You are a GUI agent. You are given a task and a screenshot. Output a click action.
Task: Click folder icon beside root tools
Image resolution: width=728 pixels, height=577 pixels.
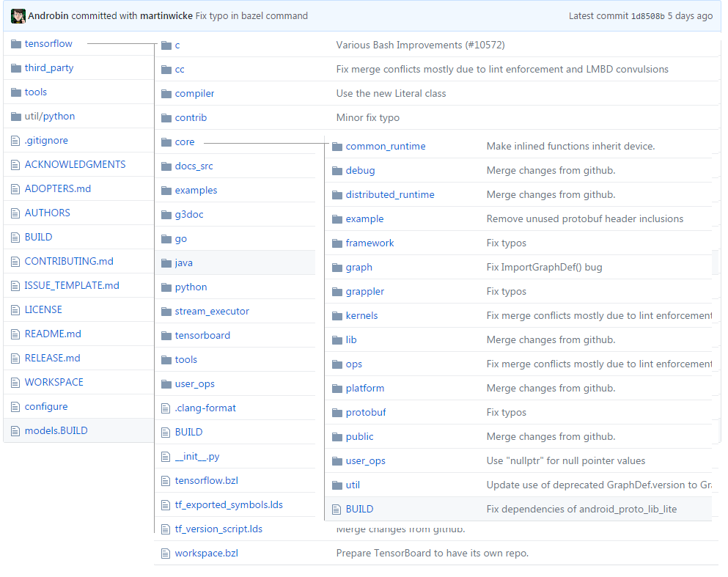[x=16, y=92]
